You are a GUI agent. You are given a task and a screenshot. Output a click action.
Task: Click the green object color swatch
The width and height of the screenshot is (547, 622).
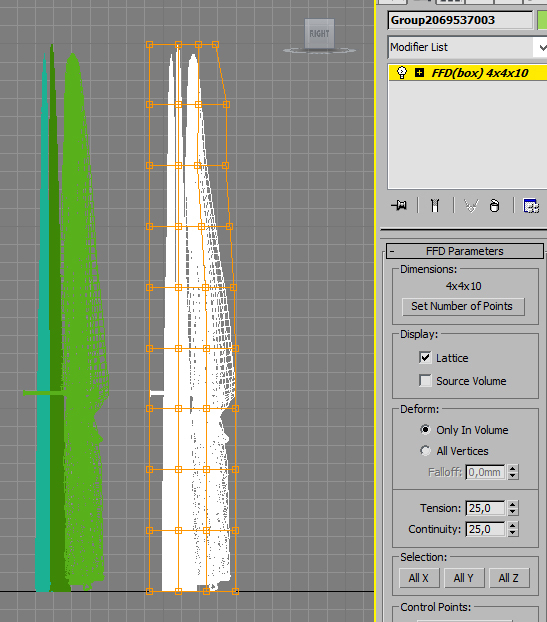pos(542,20)
